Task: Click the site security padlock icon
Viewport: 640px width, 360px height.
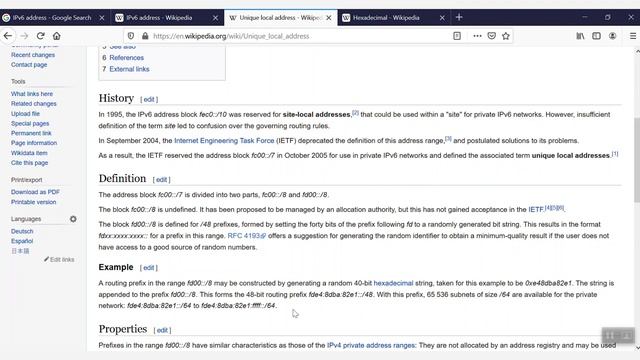Action: pyautogui.click(x=145, y=36)
